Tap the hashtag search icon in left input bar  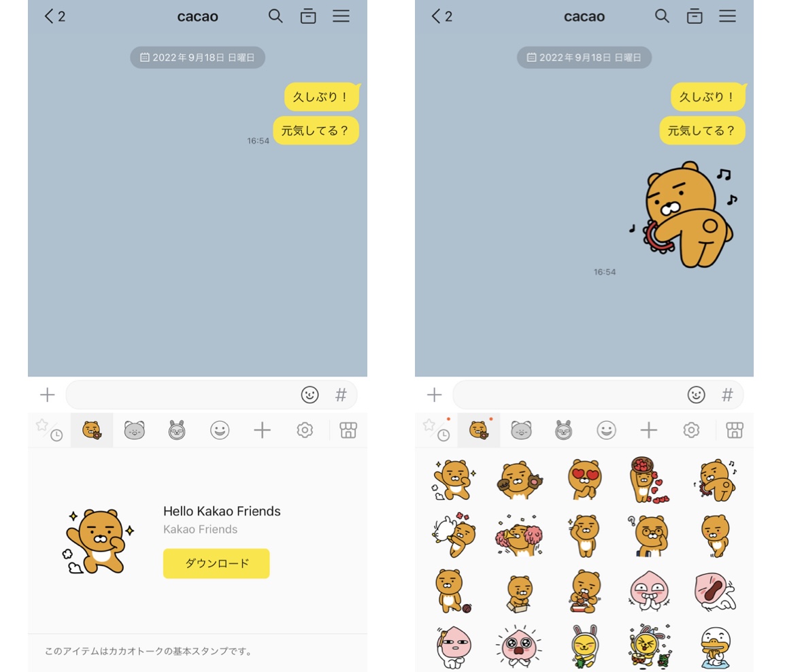click(340, 395)
